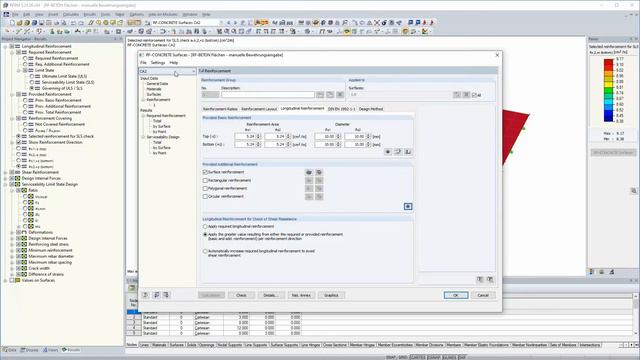Click the second icon at dialog bottom left

(x=156, y=295)
